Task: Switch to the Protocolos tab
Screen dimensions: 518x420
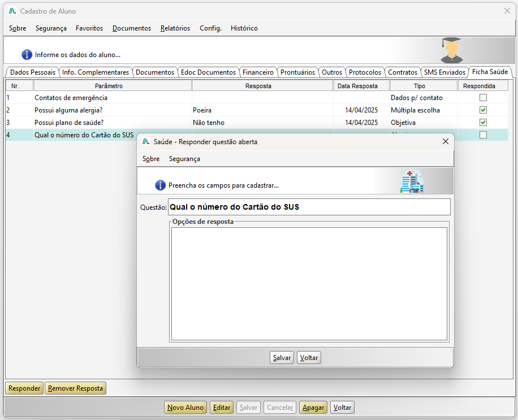Action: pyautogui.click(x=365, y=72)
